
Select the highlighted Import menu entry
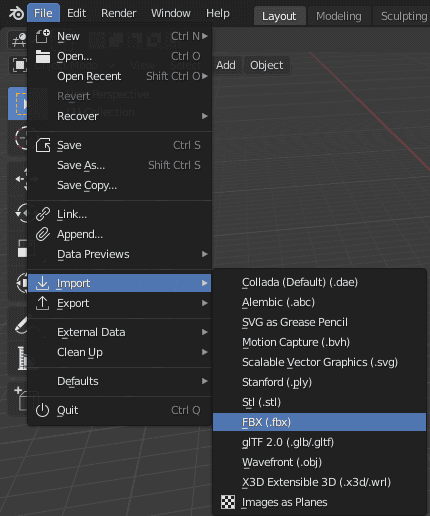coord(119,283)
